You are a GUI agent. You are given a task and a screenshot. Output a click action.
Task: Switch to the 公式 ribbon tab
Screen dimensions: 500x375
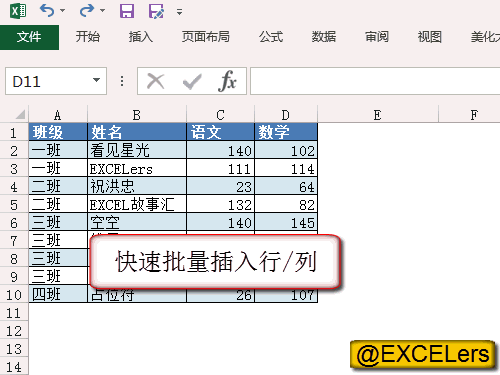tap(271, 37)
